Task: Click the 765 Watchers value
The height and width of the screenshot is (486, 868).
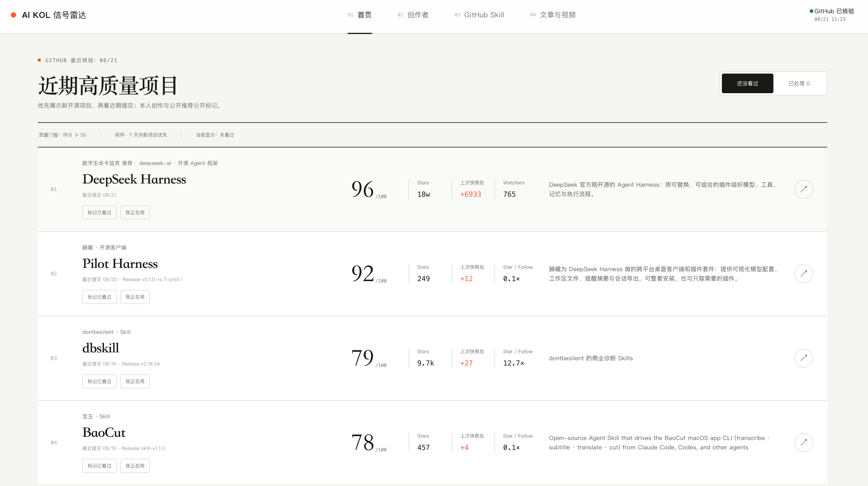Action: click(510, 194)
